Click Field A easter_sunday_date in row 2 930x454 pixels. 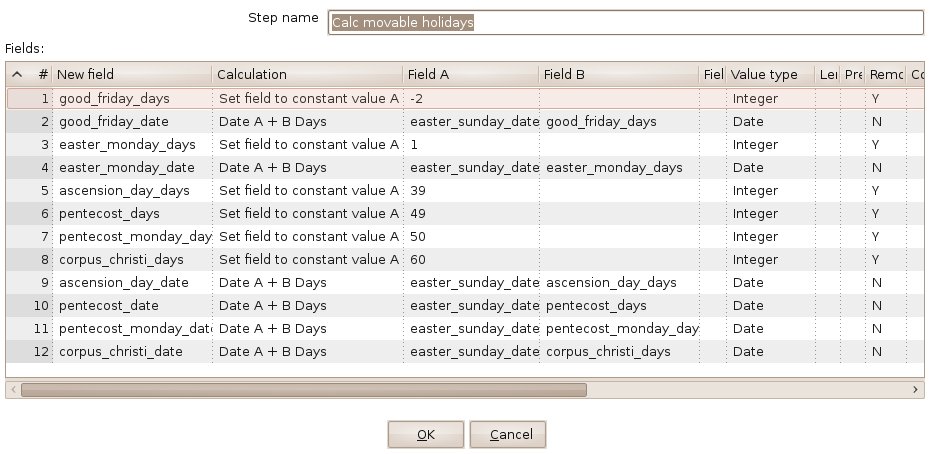coord(472,122)
